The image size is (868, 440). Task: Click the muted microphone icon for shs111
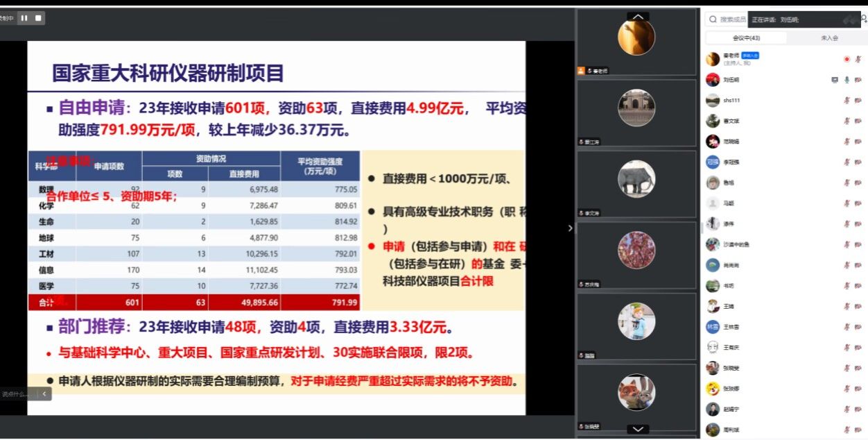click(x=847, y=101)
